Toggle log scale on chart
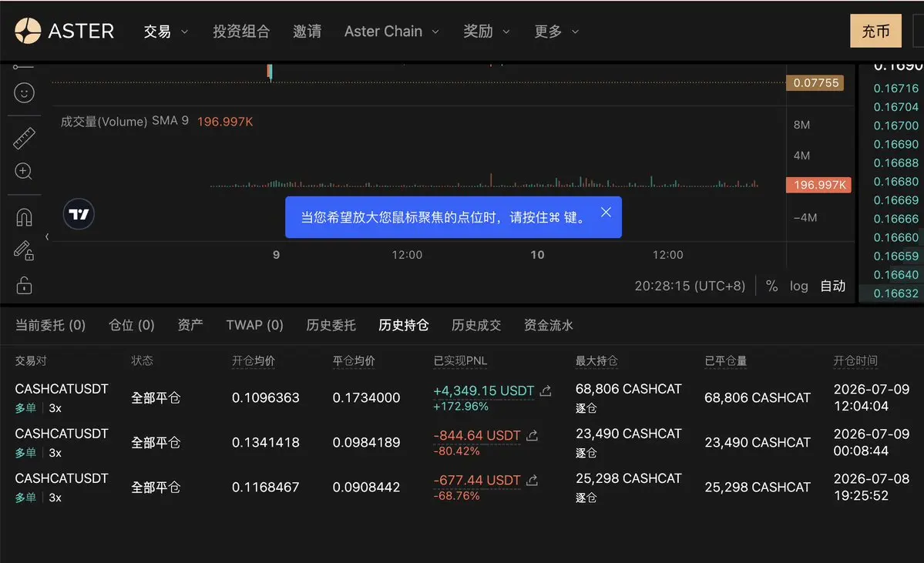The image size is (924, 563). tap(798, 286)
